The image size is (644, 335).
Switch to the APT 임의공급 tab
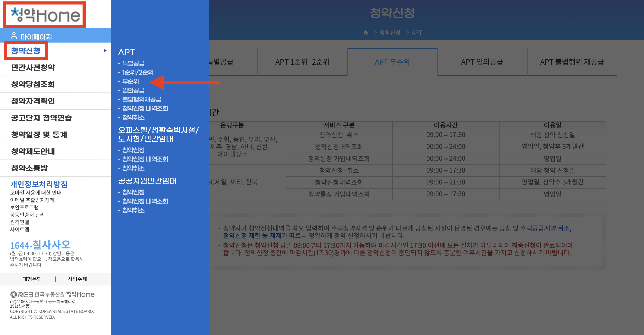click(482, 62)
